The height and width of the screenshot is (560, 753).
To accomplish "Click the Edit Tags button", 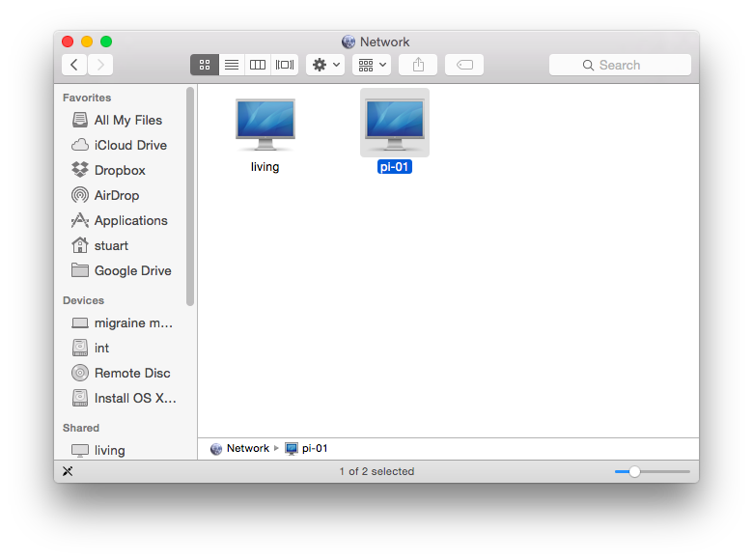I will point(464,65).
